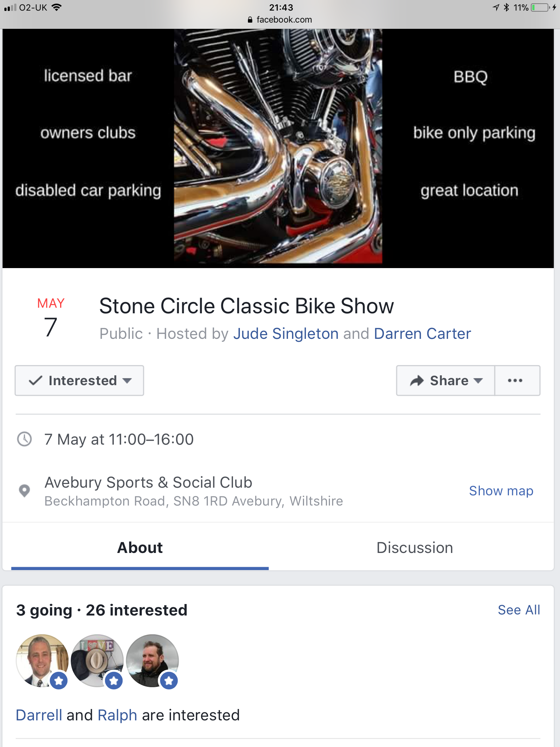Click See All attendees link

[519, 610]
